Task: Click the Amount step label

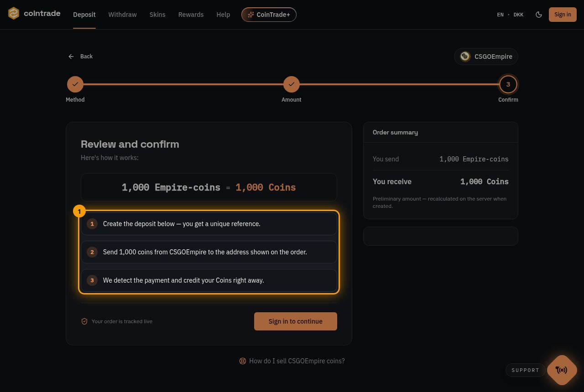Action: (x=292, y=100)
